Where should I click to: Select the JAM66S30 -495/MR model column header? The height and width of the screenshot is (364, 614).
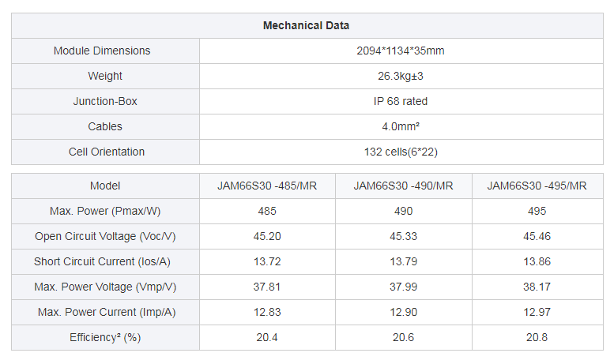[537, 186]
